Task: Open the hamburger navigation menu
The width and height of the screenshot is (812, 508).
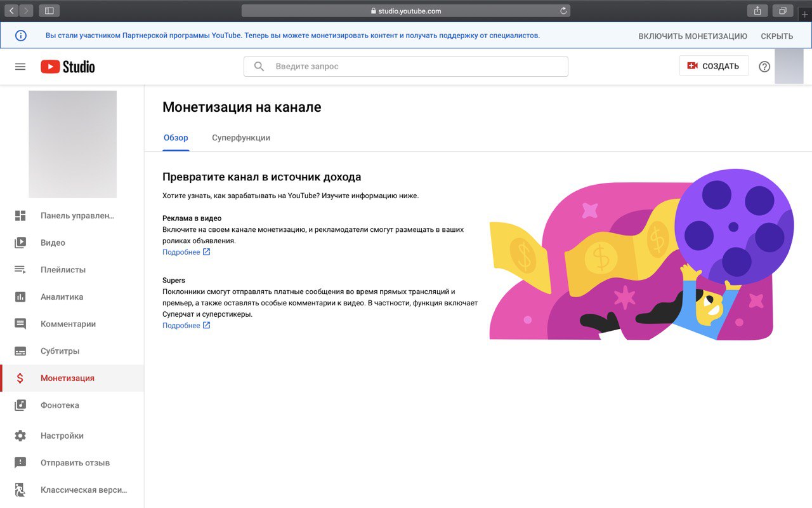Action: click(x=20, y=67)
